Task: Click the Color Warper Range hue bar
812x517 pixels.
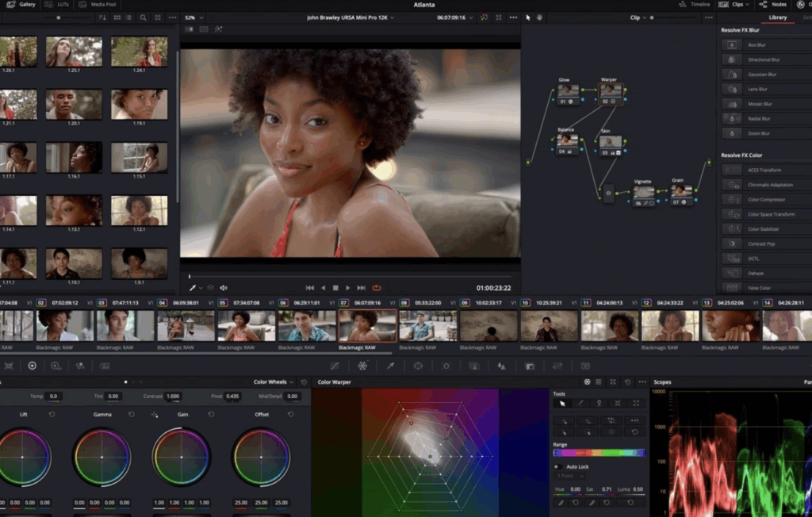Action: (x=599, y=453)
